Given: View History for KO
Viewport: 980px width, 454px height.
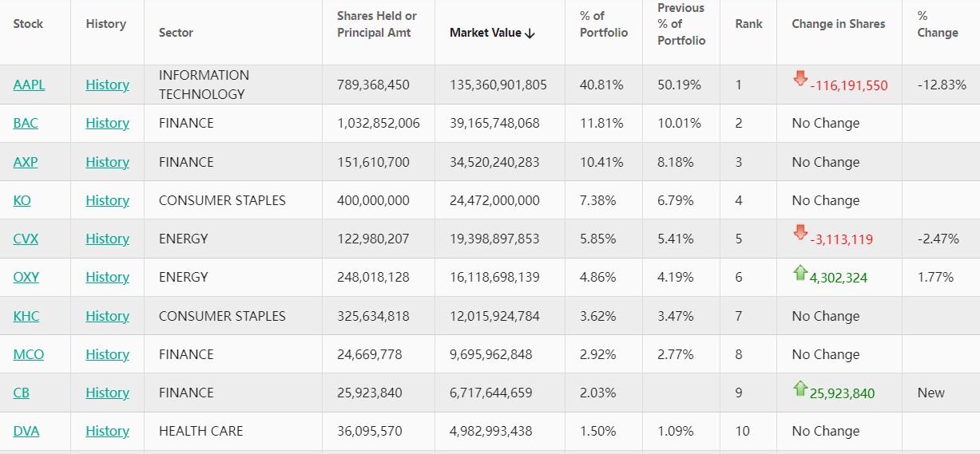Looking at the screenshot, I should click(107, 200).
